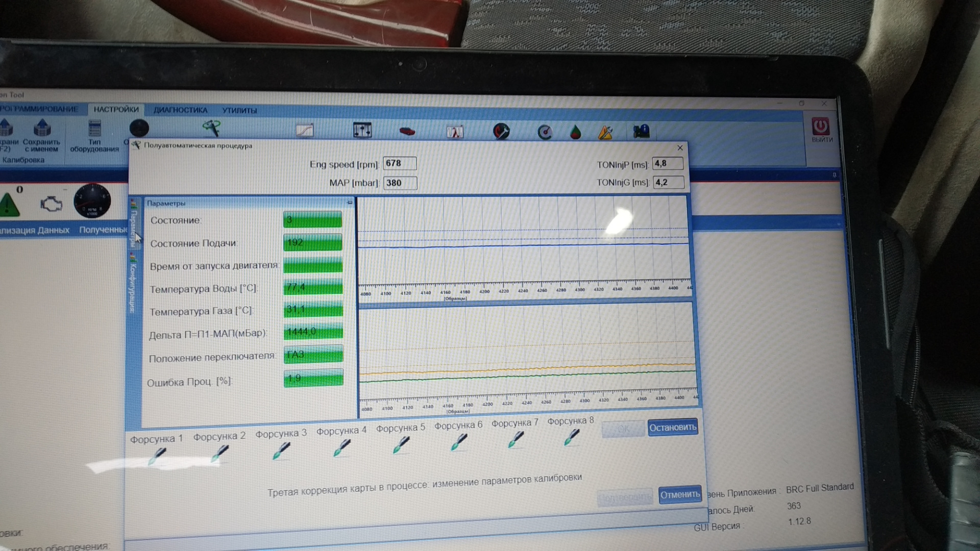Click the ВЫЙТИ power exit icon
Viewport: 980px width, 551px height.
tap(821, 127)
